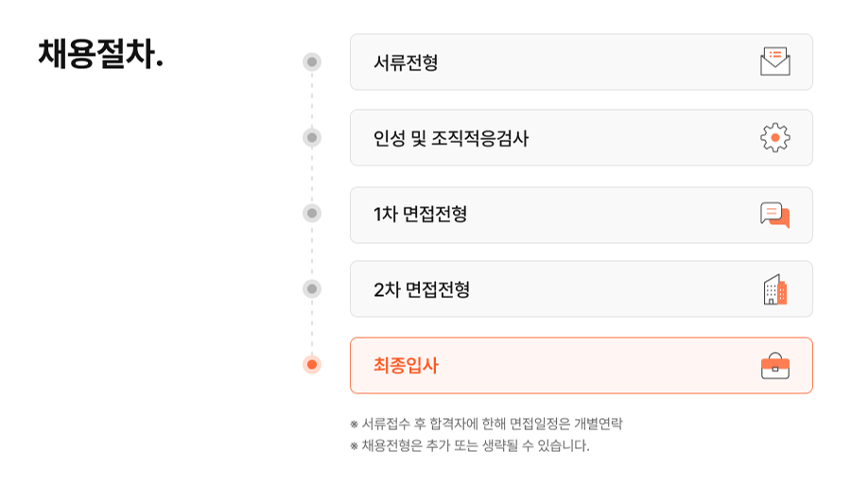Select the timeline dot beside 1차 면접전형
This screenshot has height=504, width=851.
pos(312,214)
